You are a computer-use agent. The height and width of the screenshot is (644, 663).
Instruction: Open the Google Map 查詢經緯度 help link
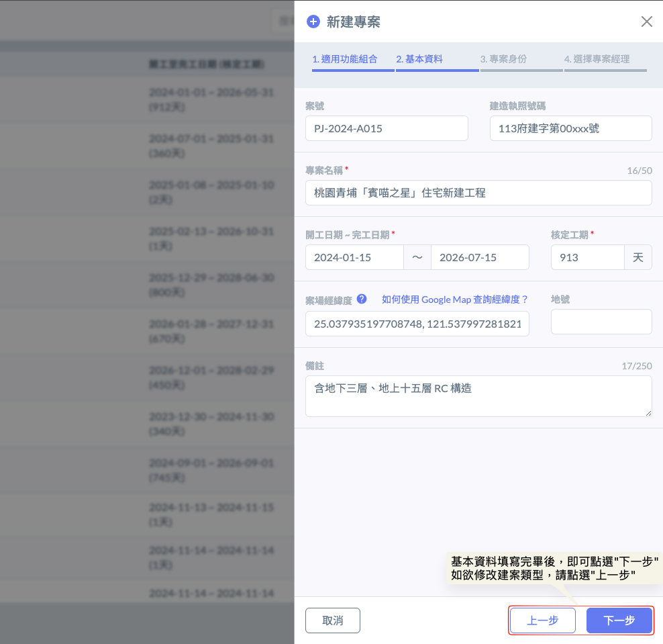coord(455,300)
